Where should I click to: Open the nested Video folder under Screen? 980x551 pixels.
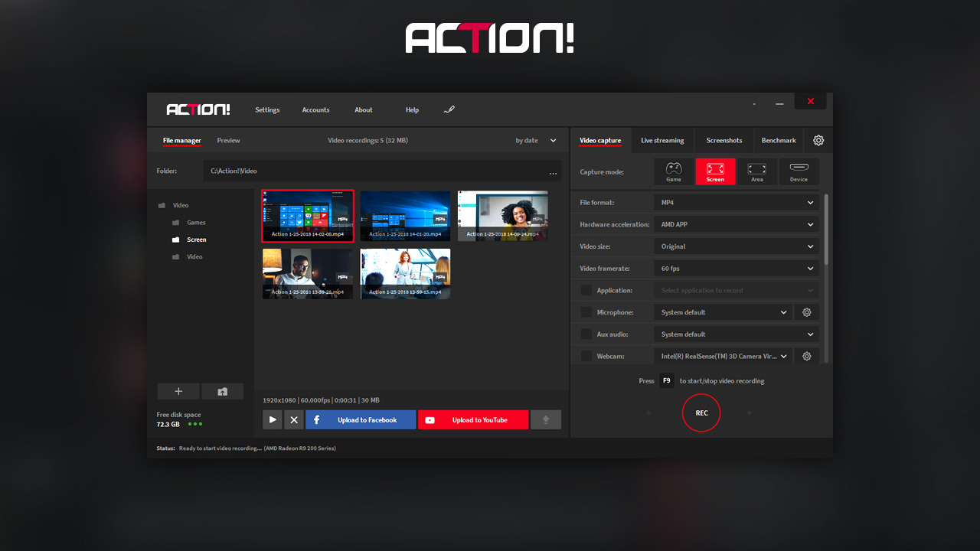(x=188, y=257)
